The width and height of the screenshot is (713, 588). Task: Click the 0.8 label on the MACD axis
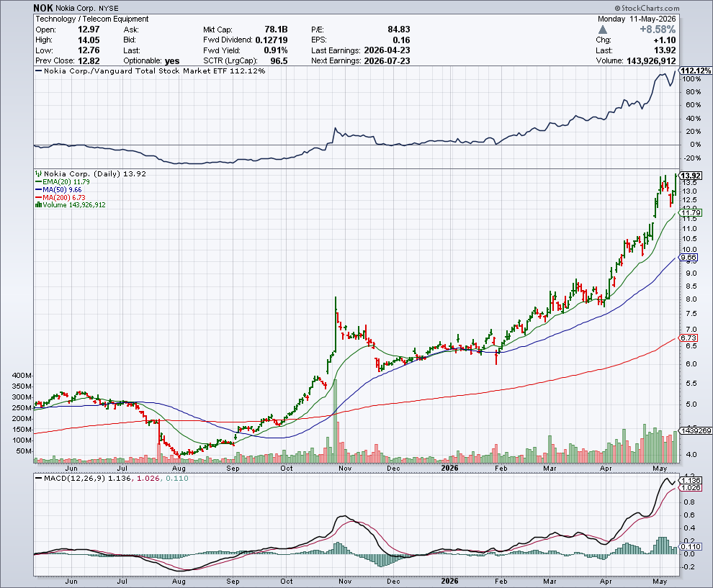coord(689,502)
